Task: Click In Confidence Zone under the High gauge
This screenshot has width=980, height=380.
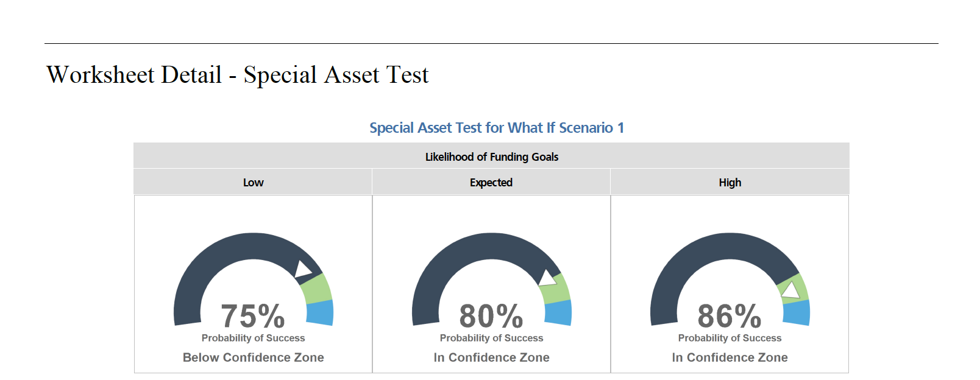Action: [730, 357]
